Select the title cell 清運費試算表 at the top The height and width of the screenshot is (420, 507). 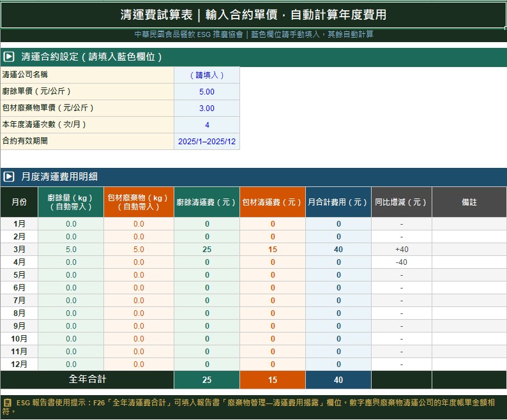pos(253,15)
